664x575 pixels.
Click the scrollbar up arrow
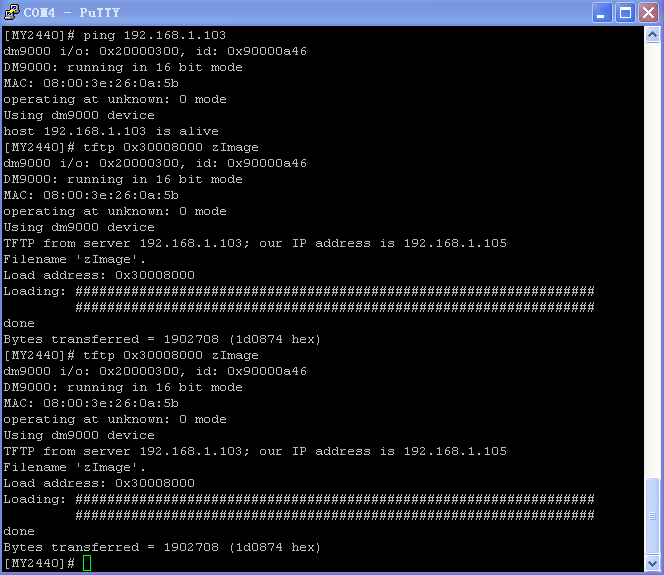pyautogui.click(x=652, y=35)
